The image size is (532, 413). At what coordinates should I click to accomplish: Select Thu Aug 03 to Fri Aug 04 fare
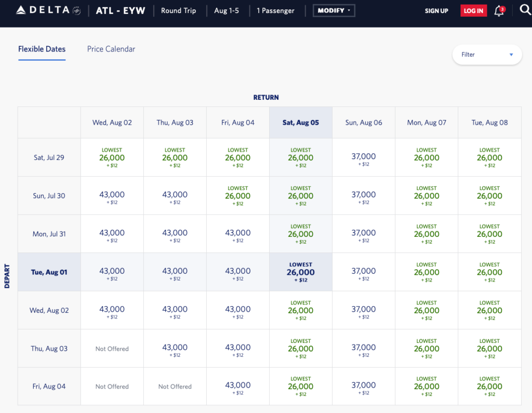(x=237, y=349)
